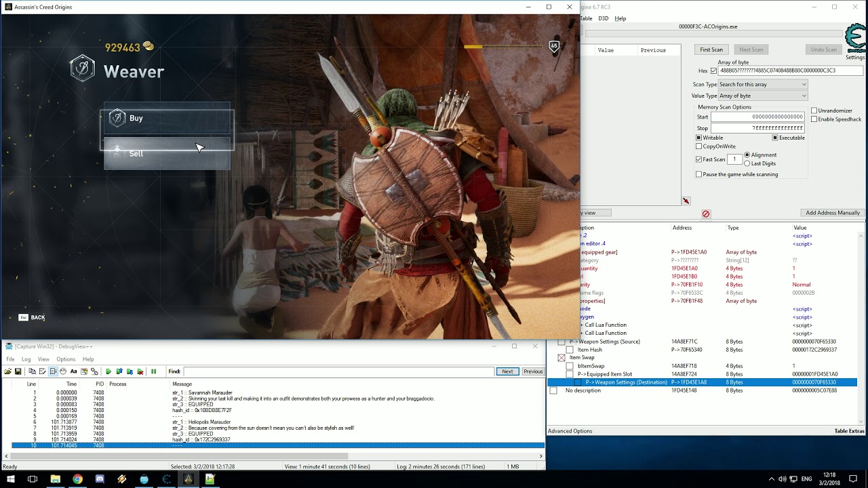868x488 pixels.
Task: Click Next button in DebugView++ find bar
Action: point(507,371)
